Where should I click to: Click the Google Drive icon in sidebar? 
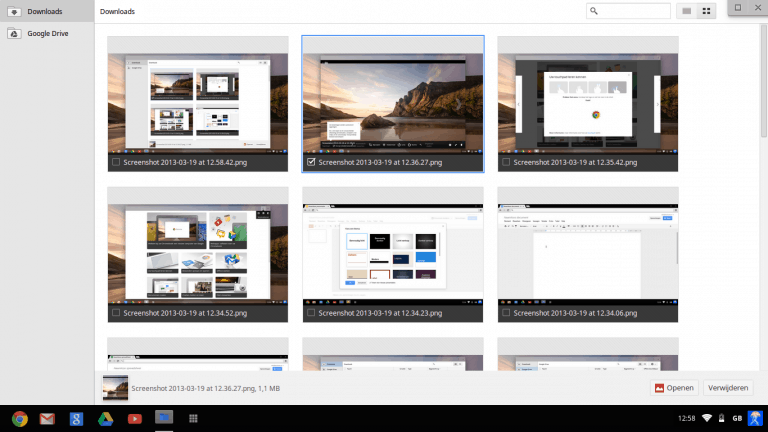(14, 33)
